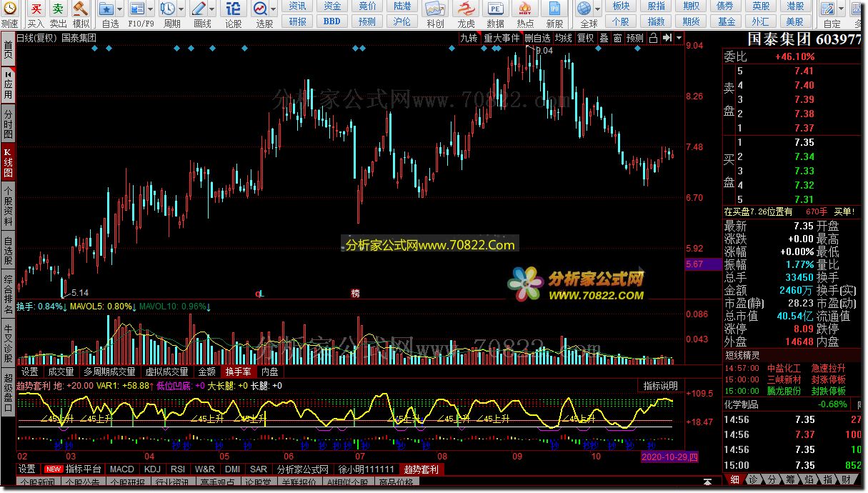This screenshot has height=493, width=868.
Task: Click the 重大事件 button
Action: click(502, 38)
